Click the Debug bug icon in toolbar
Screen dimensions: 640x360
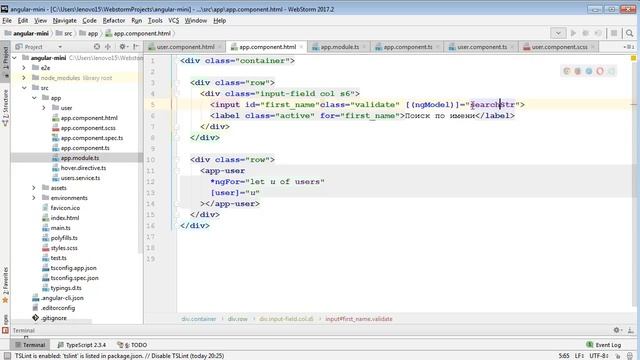585,33
